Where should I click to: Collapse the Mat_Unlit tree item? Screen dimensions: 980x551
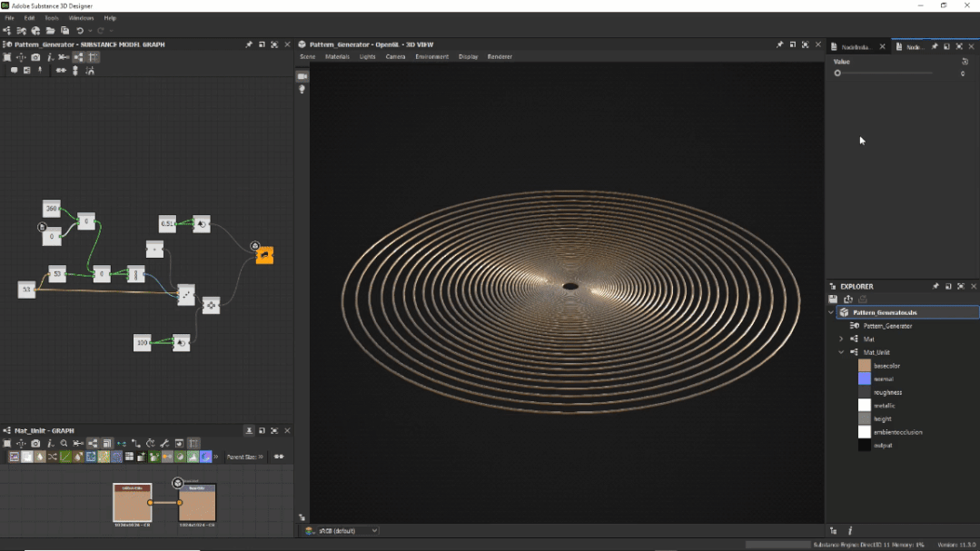(x=841, y=352)
